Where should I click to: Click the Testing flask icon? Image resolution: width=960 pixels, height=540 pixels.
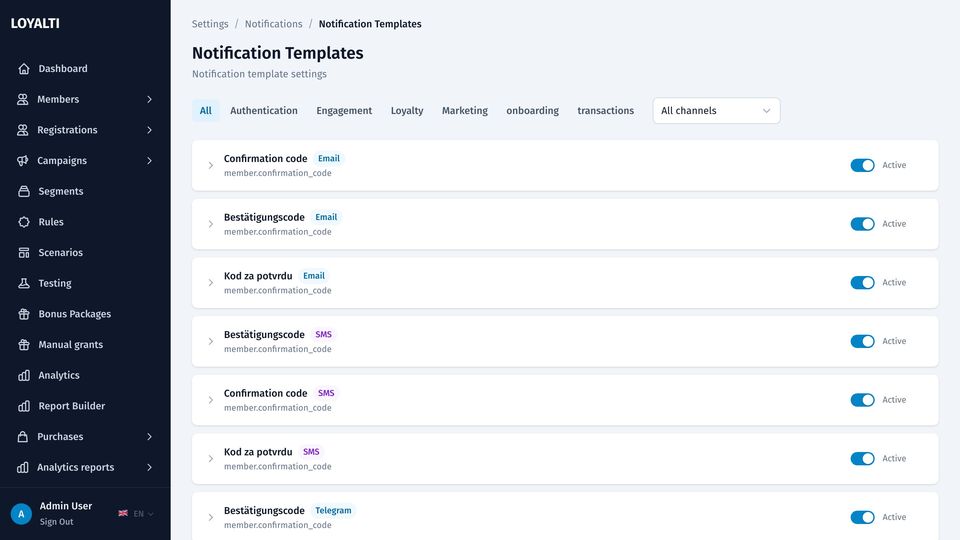click(x=24, y=283)
